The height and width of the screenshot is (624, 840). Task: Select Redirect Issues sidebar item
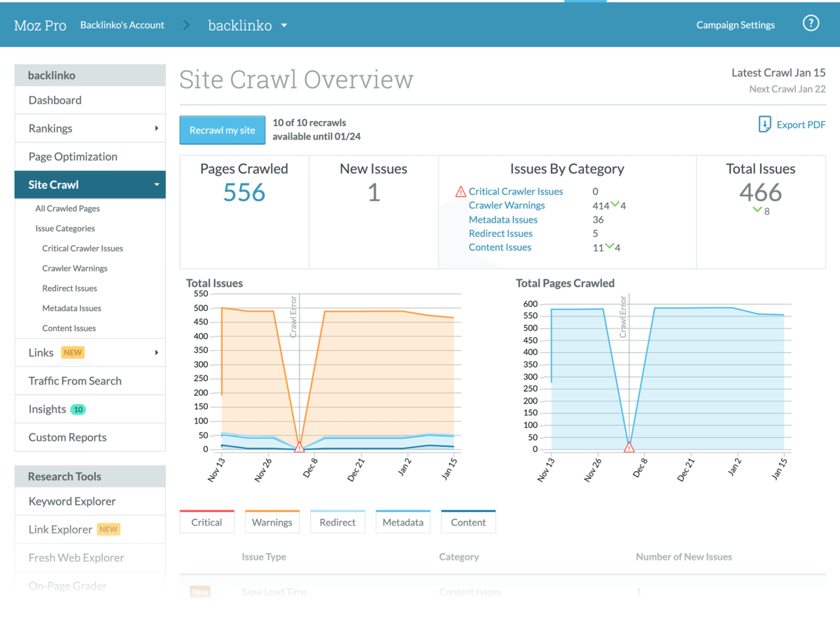(69, 289)
